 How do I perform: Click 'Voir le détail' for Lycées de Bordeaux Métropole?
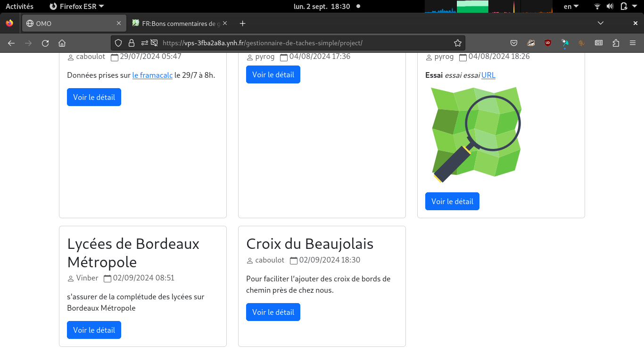[94, 330]
